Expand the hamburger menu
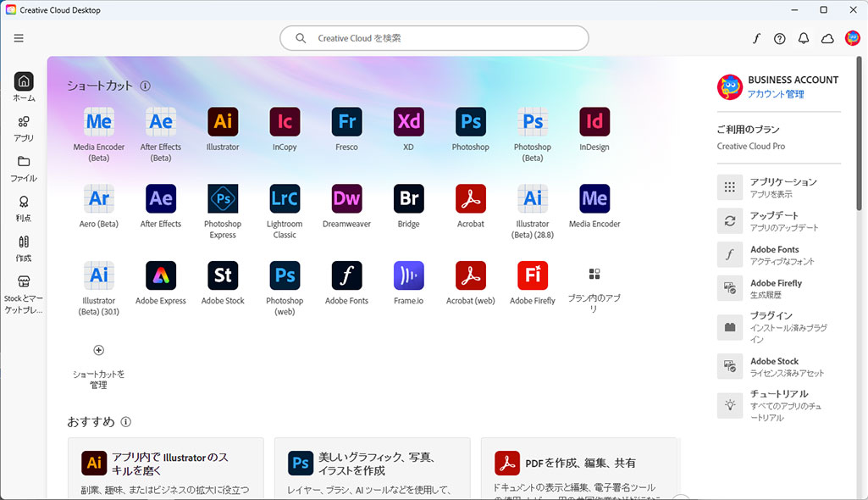868x500 pixels. click(19, 38)
